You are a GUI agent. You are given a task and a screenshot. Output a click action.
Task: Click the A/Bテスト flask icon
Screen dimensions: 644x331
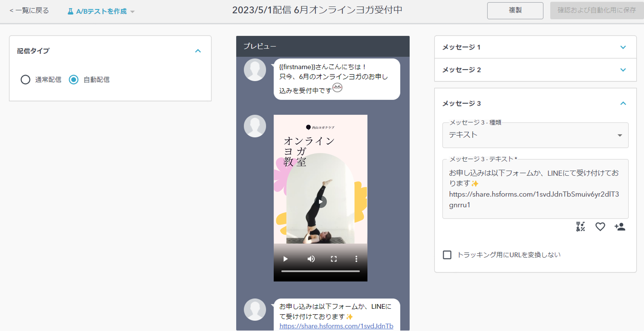[x=70, y=11]
